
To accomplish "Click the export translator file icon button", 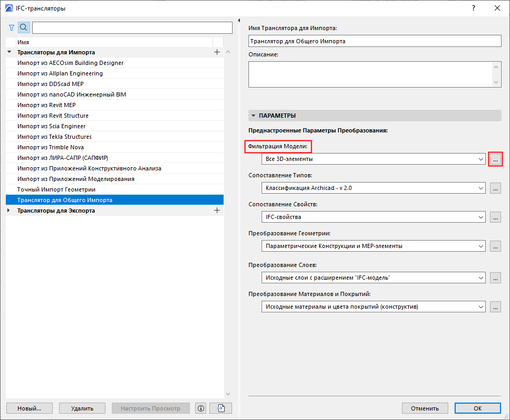I will click(221, 408).
